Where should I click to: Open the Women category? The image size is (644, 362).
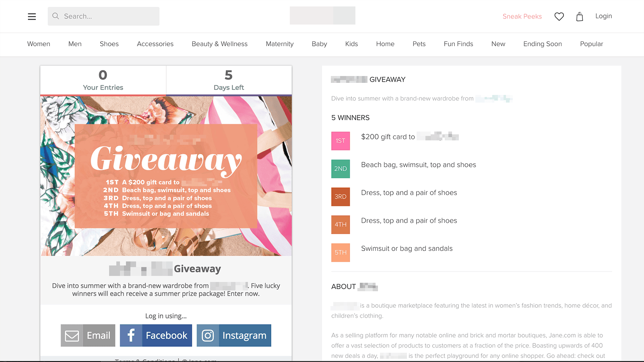point(39,44)
